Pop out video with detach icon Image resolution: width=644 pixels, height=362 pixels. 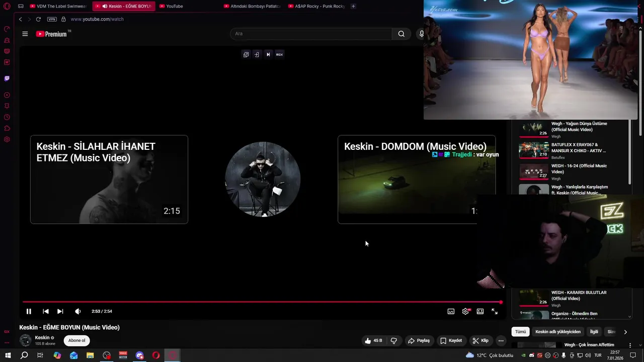pos(246,54)
